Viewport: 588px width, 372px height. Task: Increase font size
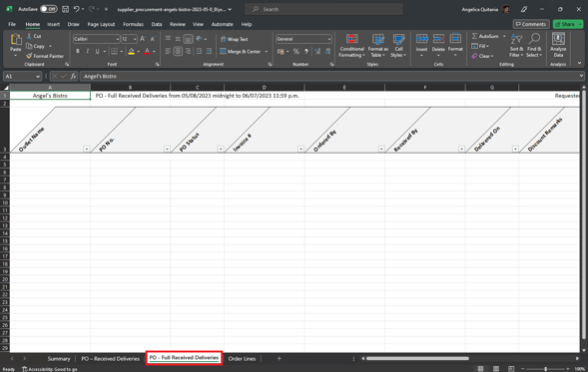click(x=143, y=39)
